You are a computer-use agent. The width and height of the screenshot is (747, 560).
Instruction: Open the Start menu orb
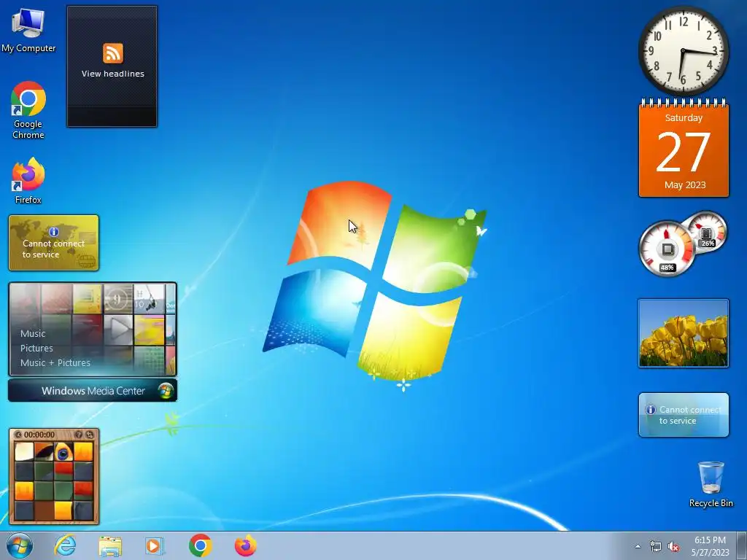[20, 545]
